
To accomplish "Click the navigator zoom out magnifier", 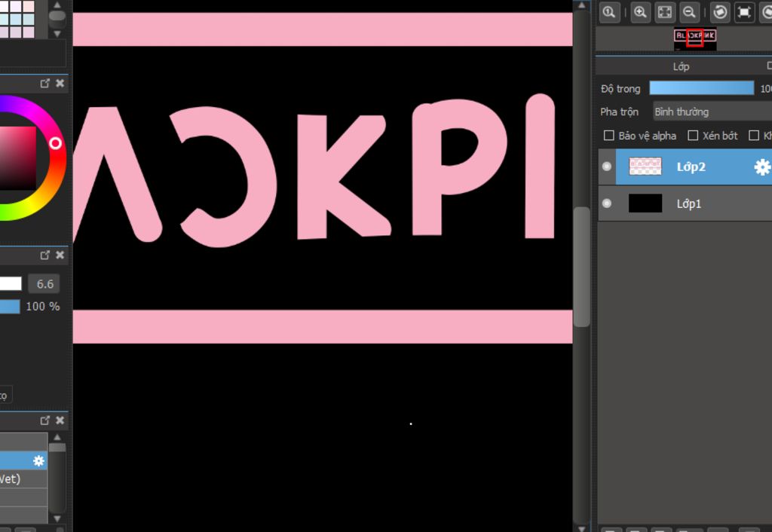I will 689,12.
